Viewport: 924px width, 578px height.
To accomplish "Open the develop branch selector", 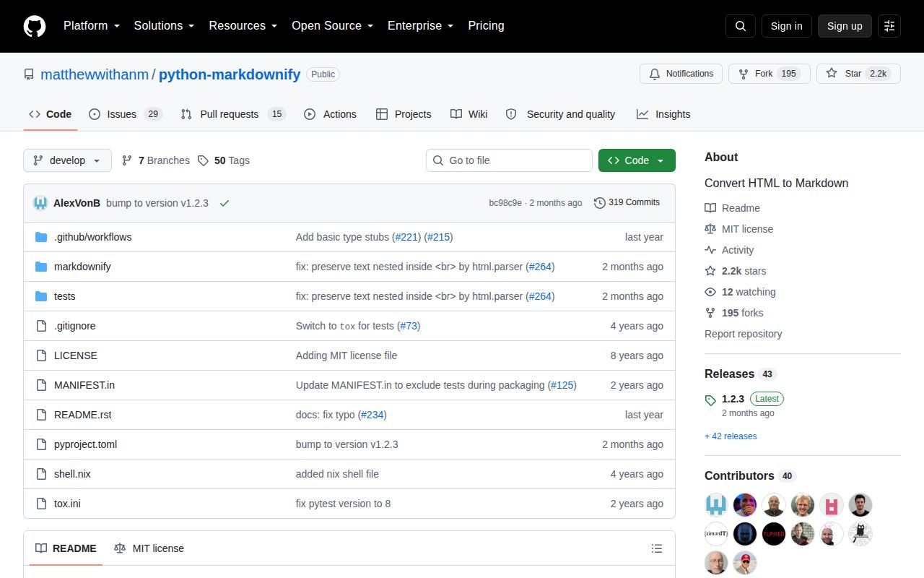I will click(67, 160).
